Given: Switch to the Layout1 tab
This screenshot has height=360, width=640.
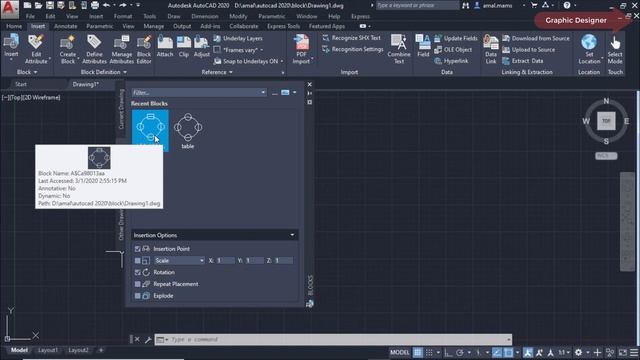Looking at the screenshot, I should tap(48, 350).
